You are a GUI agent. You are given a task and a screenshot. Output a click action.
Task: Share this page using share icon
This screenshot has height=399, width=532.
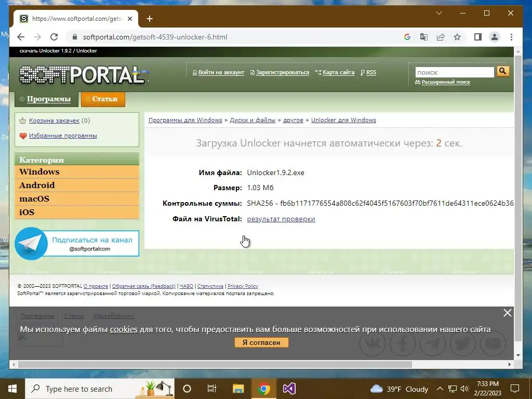click(441, 37)
